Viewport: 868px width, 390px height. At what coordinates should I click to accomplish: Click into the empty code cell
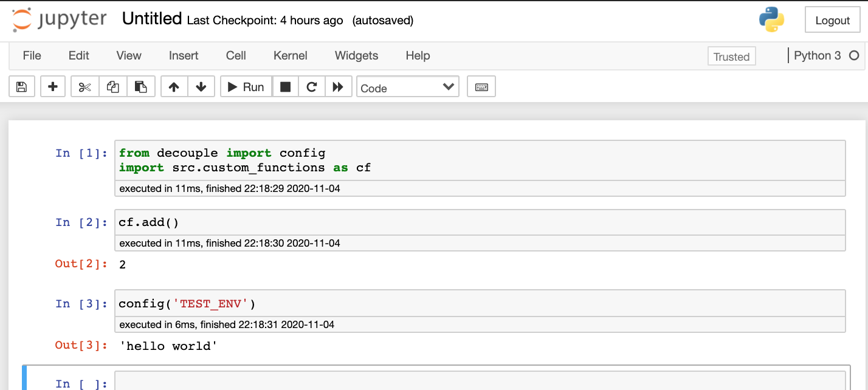pos(480,381)
